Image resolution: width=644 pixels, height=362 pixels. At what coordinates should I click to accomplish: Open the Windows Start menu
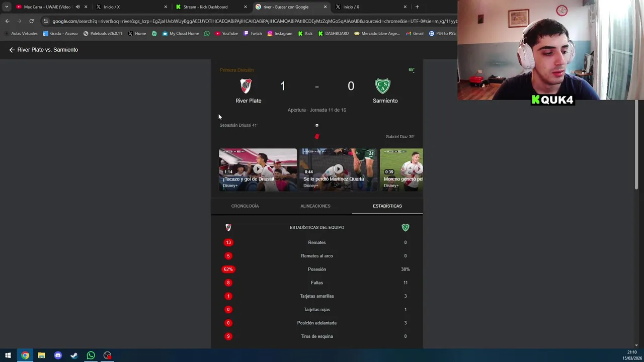click(8, 355)
